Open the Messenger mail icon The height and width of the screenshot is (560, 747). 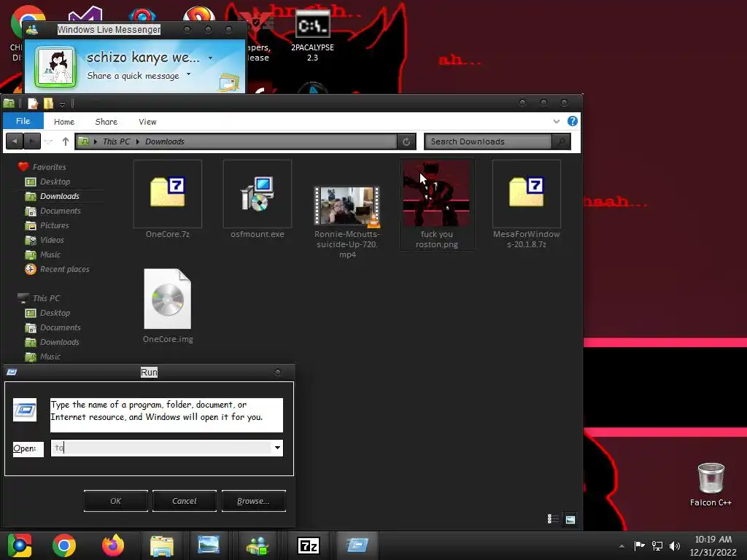[229, 82]
